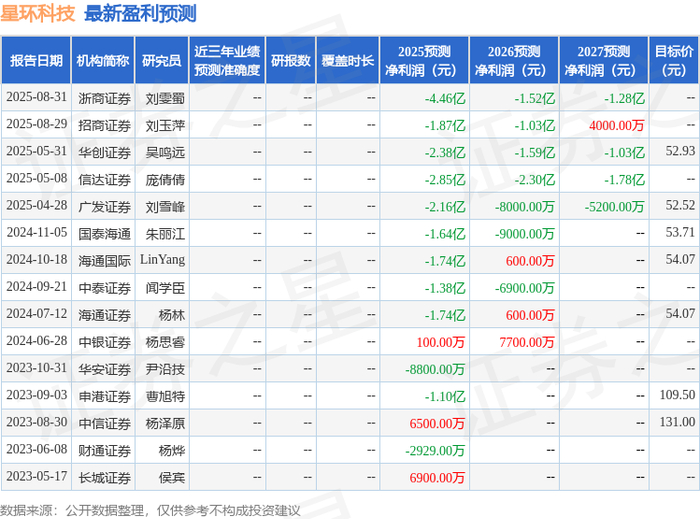The width and height of the screenshot is (700, 519).
Task: Click the 覆盖时长 column header
Action: click(x=348, y=61)
